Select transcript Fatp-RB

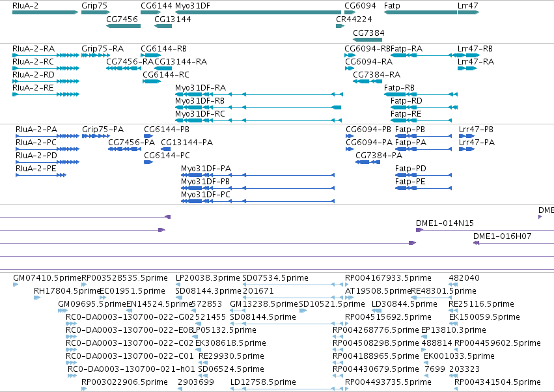421,94
